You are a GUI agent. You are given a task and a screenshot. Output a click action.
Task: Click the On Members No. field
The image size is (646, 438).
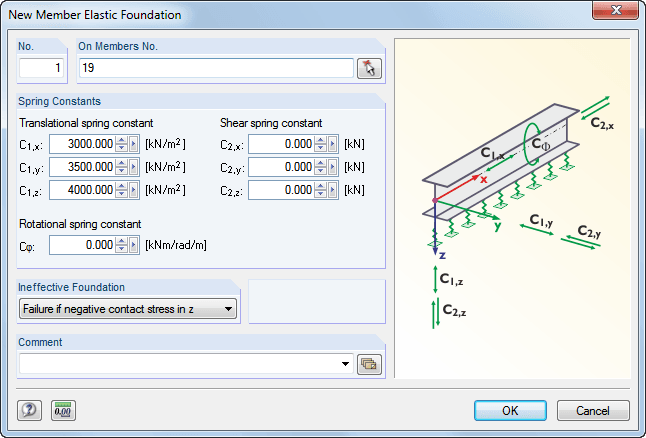[216, 68]
